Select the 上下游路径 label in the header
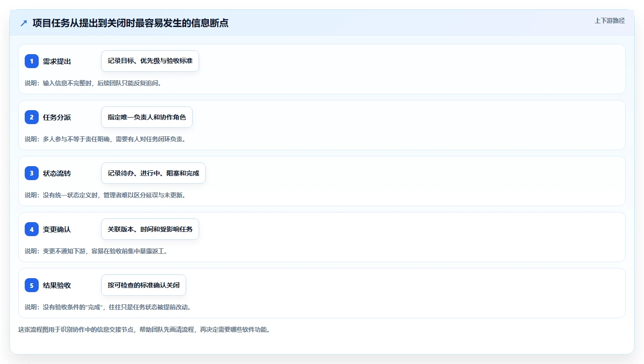The image size is (644, 364). tap(609, 21)
